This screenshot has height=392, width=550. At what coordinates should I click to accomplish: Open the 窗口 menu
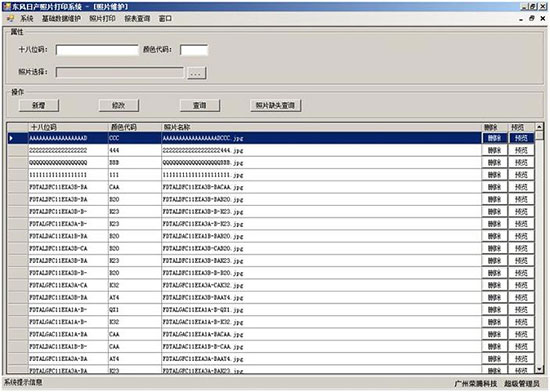pos(165,18)
